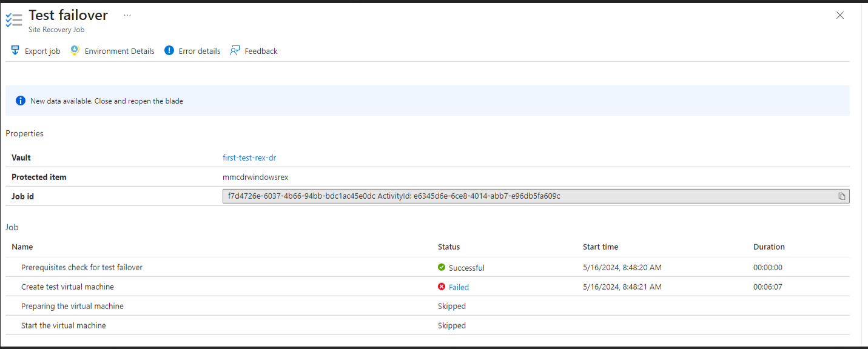Click the info icon in the blue banner
Viewport: 868px width, 349px height.
tap(20, 100)
